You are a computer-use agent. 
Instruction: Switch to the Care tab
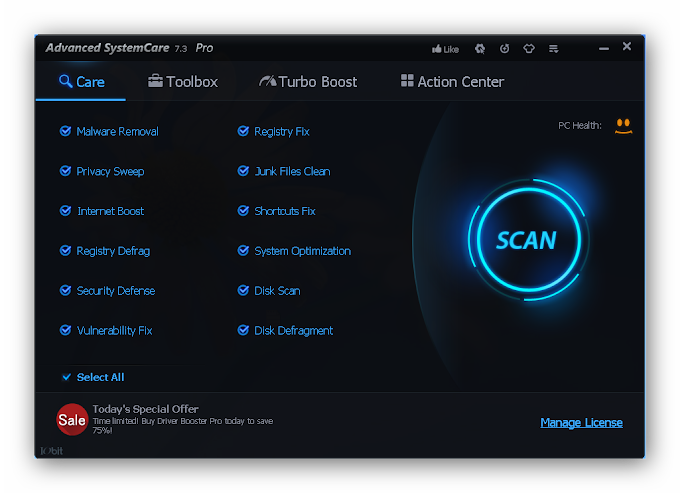pyautogui.click(x=81, y=82)
